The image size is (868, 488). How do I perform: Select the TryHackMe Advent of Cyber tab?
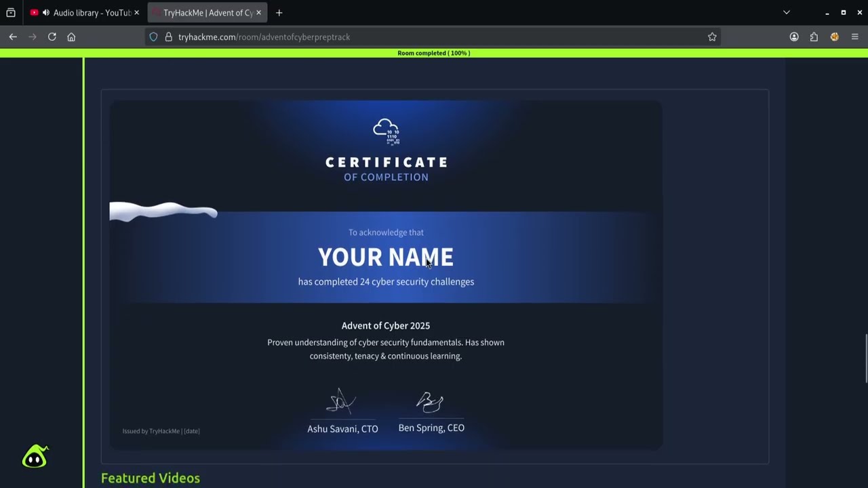click(208, 13)
